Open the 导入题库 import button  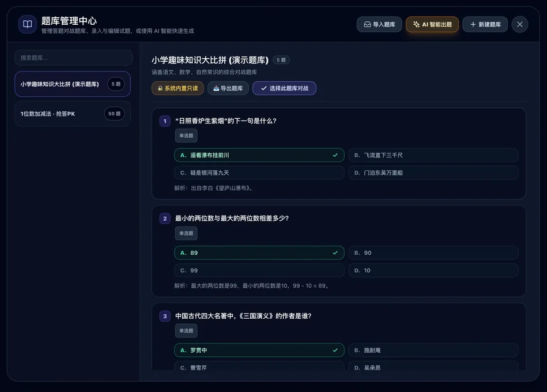pos(379,24)
